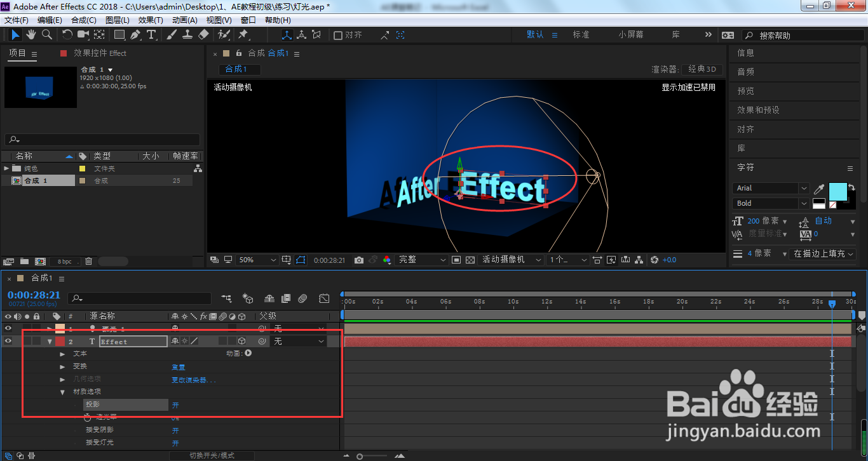Select the Hand tool
This screenshot has height=461, width=868.
point(31,34)
